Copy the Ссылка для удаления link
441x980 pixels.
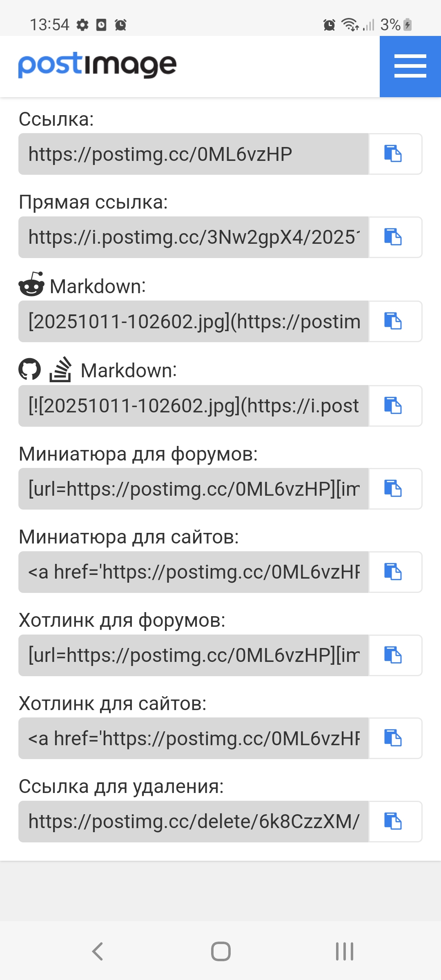point(395,822)
